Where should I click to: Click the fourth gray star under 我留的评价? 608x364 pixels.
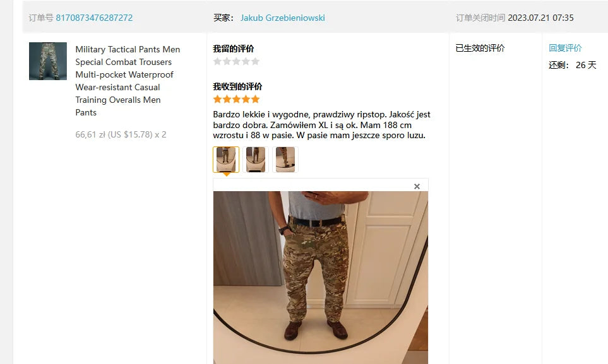point(246,61)
